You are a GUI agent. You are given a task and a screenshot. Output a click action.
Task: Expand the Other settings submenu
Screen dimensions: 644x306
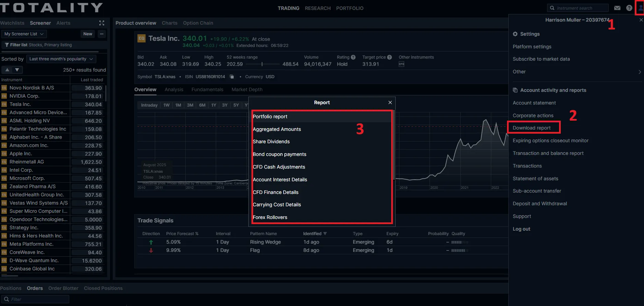[640, 72]
